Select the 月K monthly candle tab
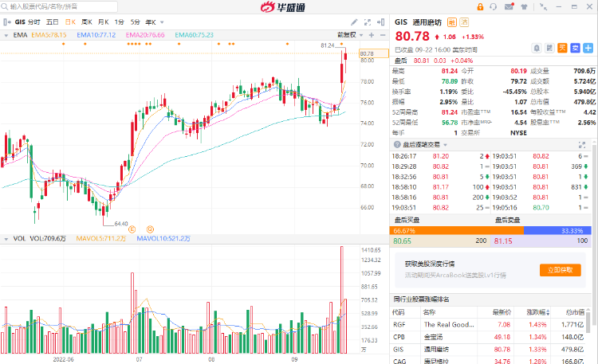 [104, 22]
